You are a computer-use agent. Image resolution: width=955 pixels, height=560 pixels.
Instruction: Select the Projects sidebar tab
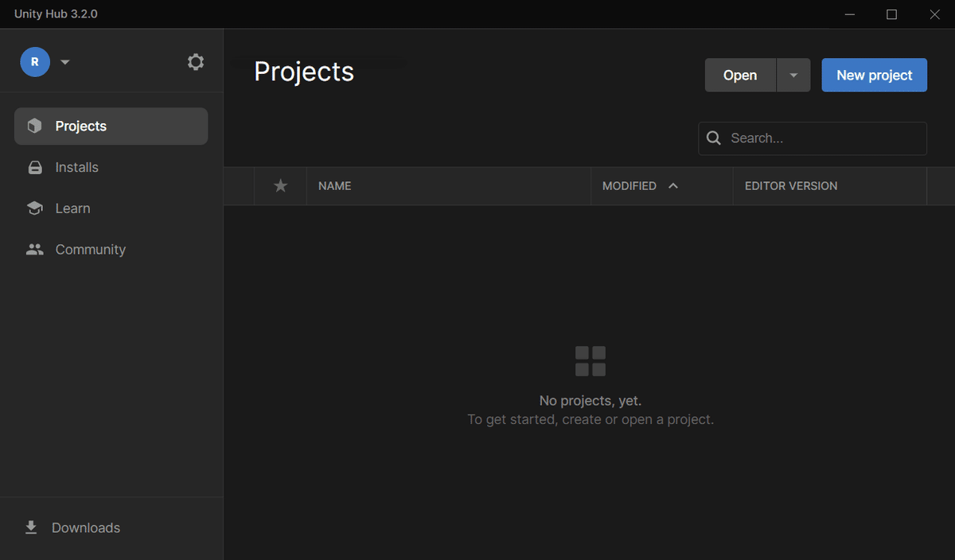111,126
